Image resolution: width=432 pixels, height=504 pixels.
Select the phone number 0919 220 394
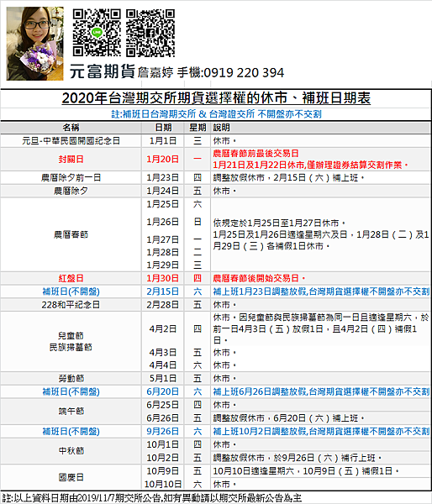(x=244, y=73)
